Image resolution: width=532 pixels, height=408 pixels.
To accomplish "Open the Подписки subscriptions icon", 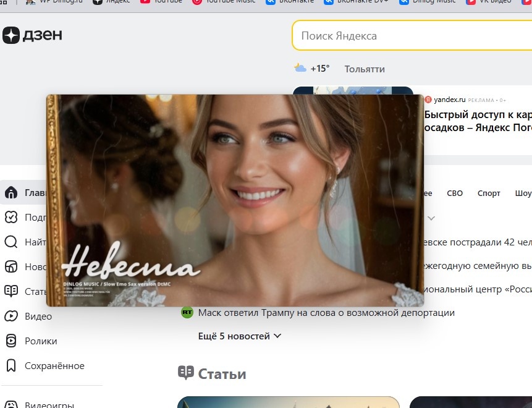I will tap(11, 217).
